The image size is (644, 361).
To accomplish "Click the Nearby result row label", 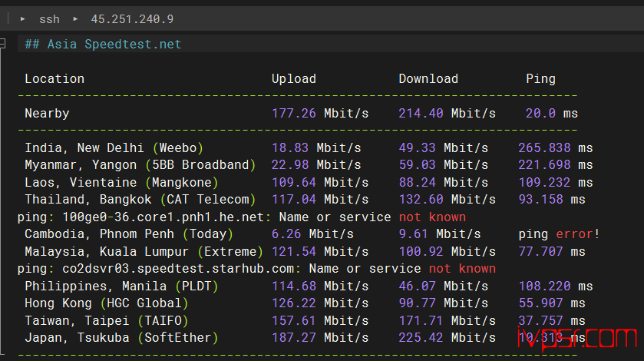I will pyautogui.click(x=47, y=114).
